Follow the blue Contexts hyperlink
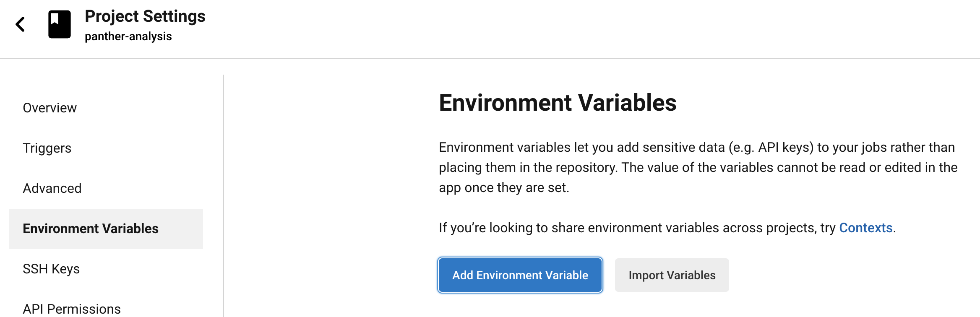This screenshot has width=980, height=317. tap(865, 228)
